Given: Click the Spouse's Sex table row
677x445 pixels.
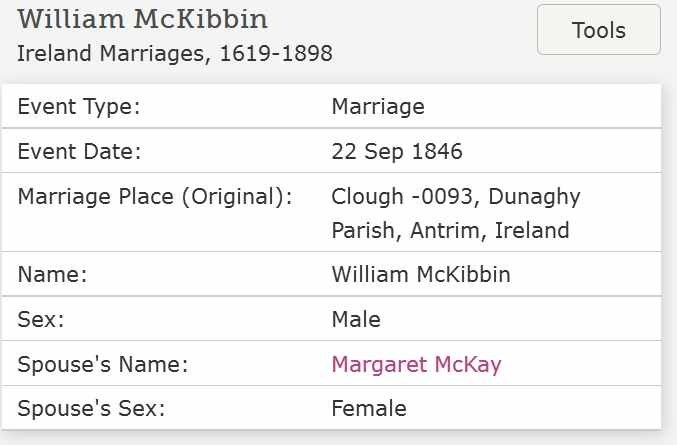Looking at the screenshot, I should point(331,408).
